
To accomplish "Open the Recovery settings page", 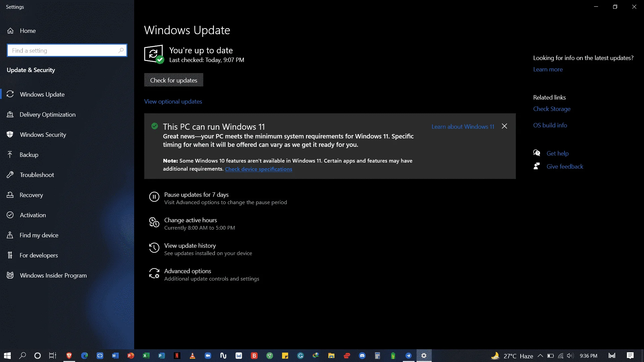I will tap(67, 195).
